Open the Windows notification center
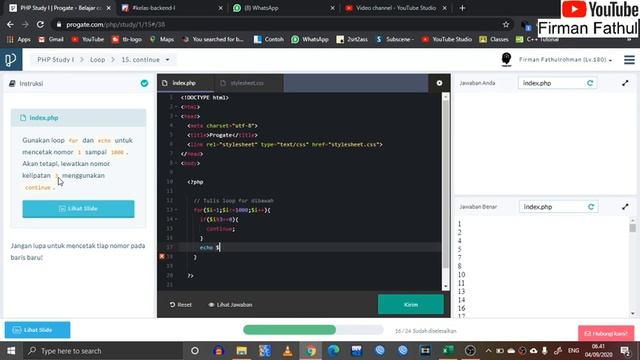This screenshot has height=360, width=640. 624,351
